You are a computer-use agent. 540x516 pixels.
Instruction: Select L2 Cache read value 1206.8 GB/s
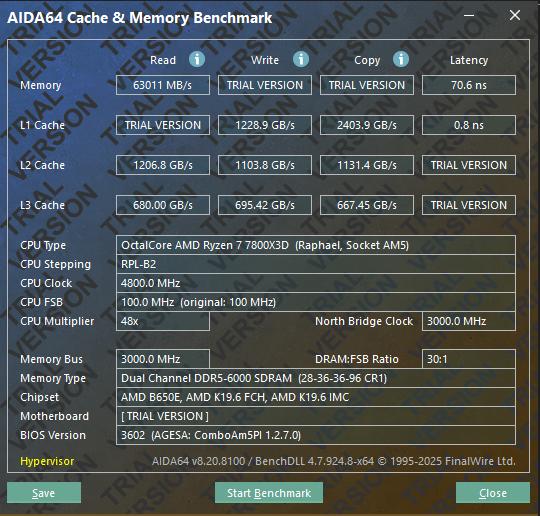(x=163, y=165)
